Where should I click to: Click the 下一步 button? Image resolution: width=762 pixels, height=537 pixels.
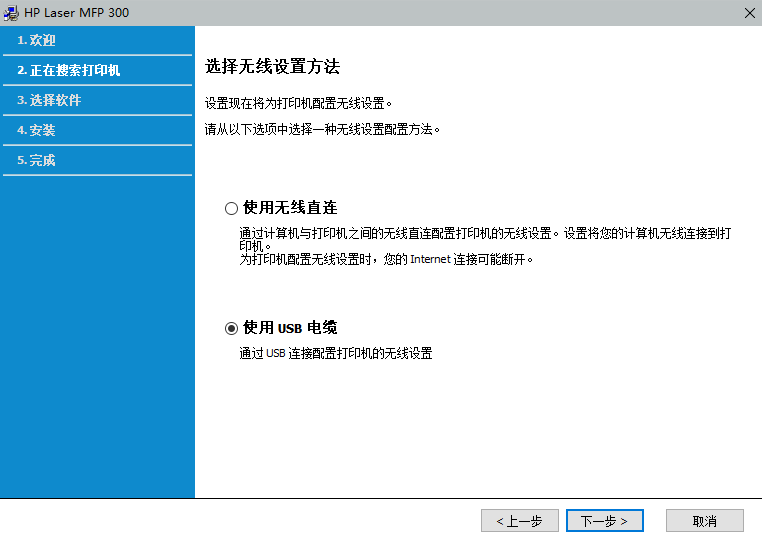point(605,520)
